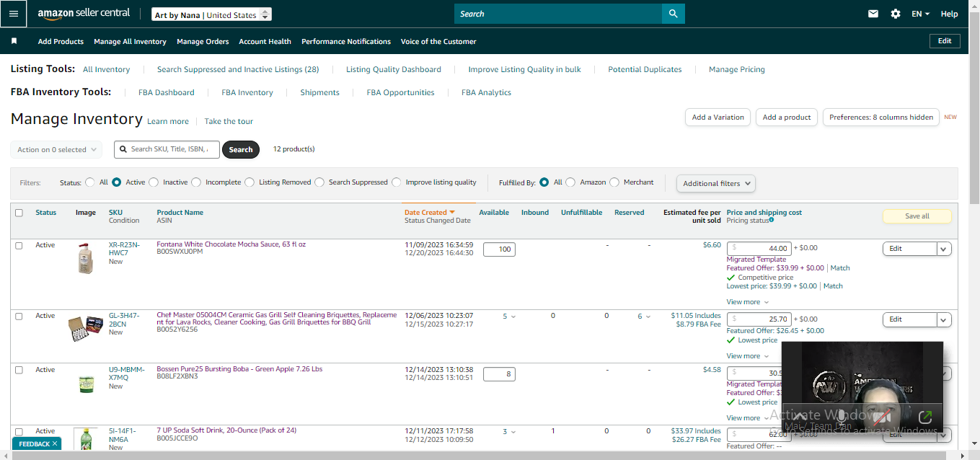Viewport: 980px width, 460px height.
Task: Click the Date Created sort arrow
Action: [x=452, y=213]
